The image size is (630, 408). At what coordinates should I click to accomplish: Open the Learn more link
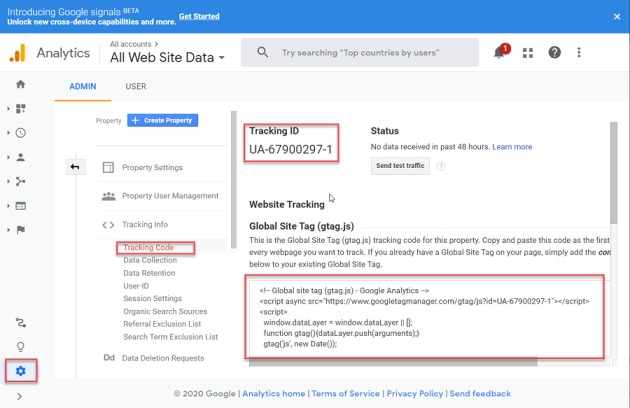coord(512,147)
